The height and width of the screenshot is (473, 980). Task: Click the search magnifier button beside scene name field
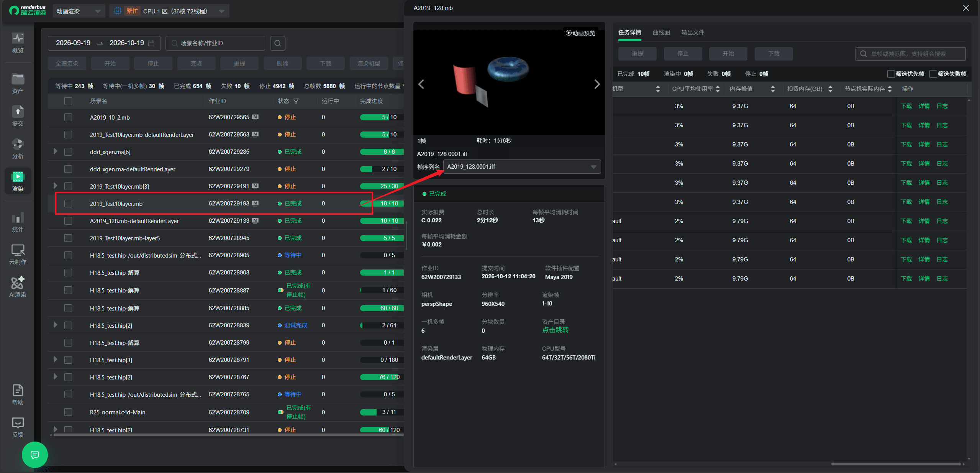coord(278,43)
